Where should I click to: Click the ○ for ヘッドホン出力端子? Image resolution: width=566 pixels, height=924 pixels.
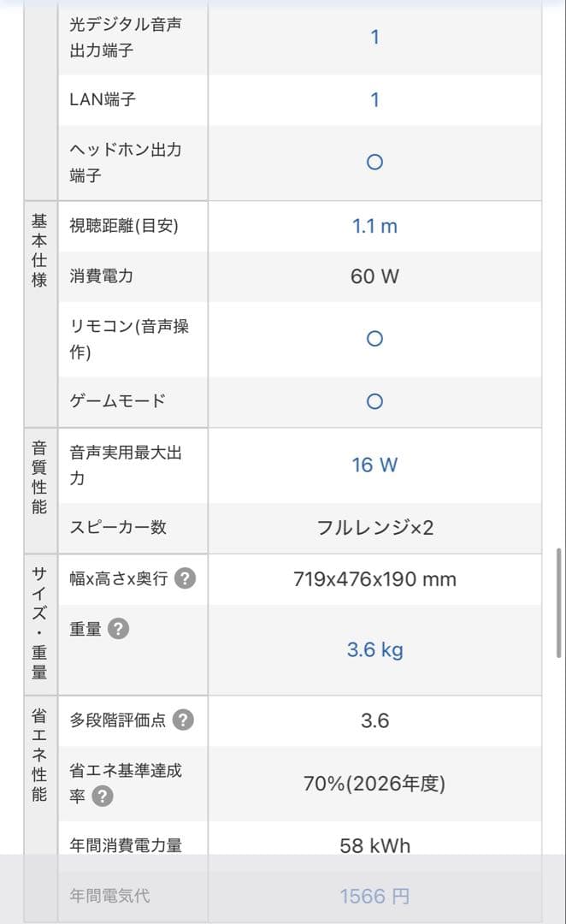(374, 162)
